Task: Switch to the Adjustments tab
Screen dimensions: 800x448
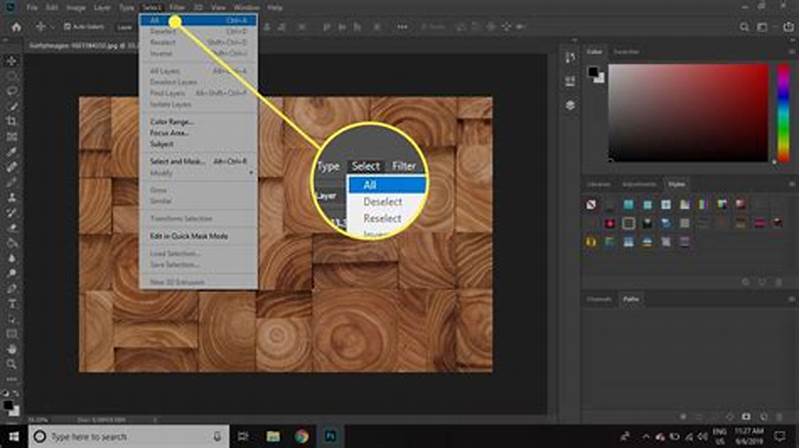Action: click(639, 184)
